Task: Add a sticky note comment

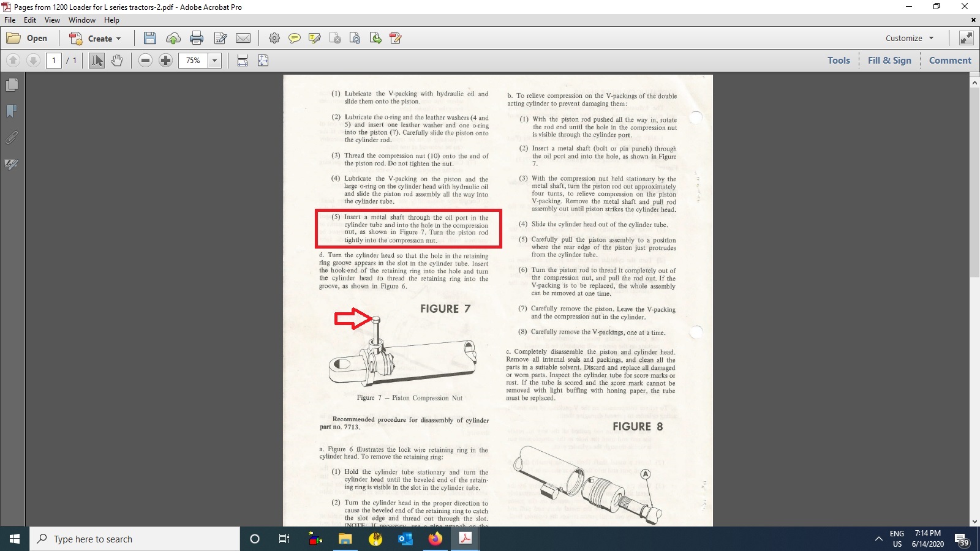Action: (x=295, y=39)
